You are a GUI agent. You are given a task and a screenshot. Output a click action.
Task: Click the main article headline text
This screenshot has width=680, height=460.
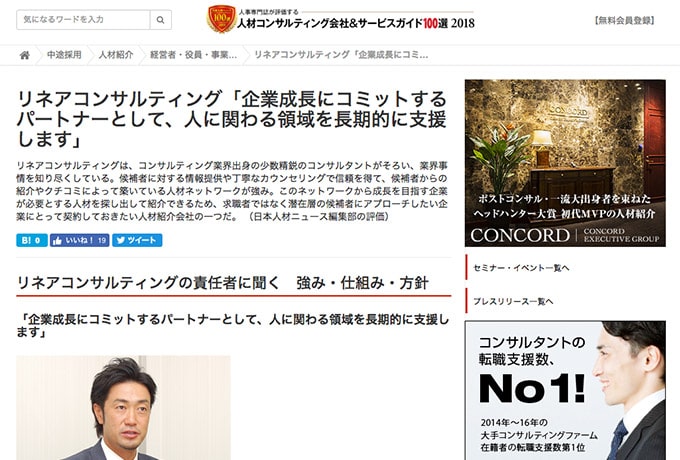tap(232, 119)
